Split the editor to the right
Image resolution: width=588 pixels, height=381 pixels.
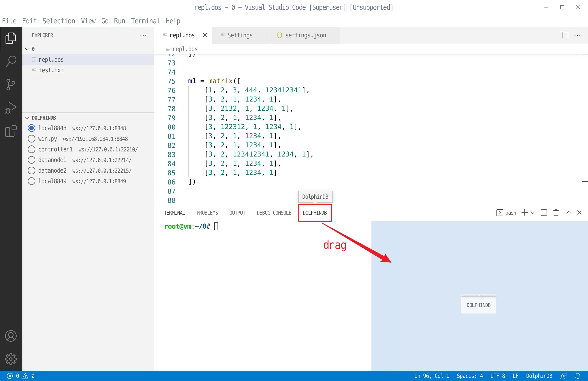coord(565,35)
